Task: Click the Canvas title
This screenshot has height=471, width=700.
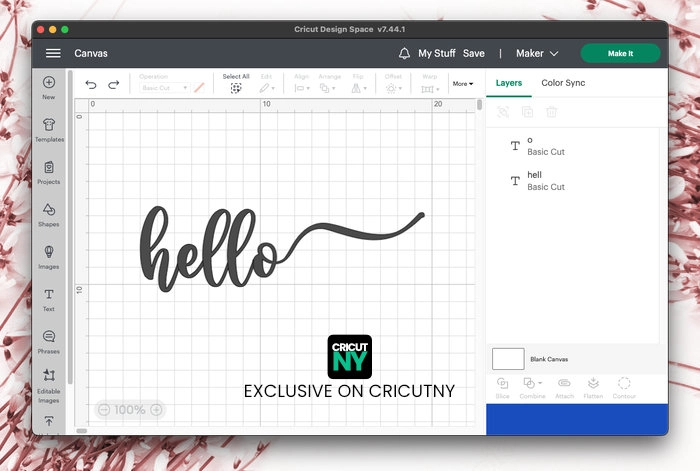Action: coord(91,54)
